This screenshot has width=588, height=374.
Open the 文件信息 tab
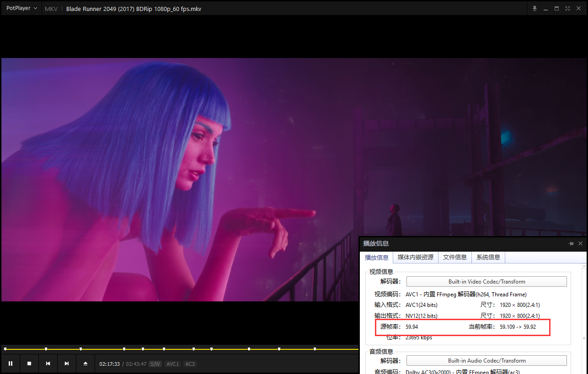coord(455,257)
